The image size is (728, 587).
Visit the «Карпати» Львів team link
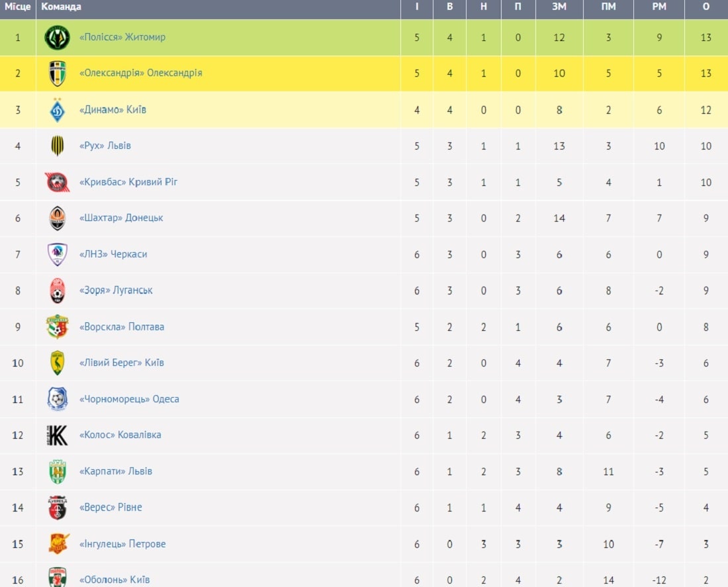[x=116, y=471]
